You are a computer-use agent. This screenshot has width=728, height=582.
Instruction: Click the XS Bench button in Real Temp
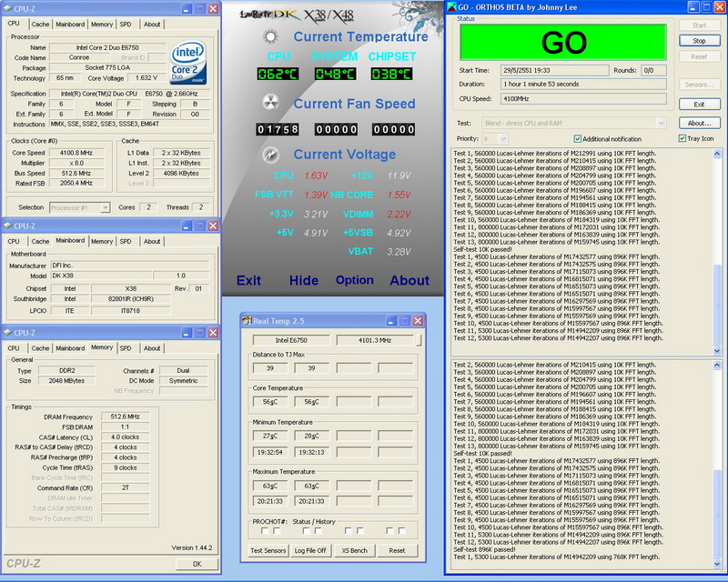coord(354,550)
